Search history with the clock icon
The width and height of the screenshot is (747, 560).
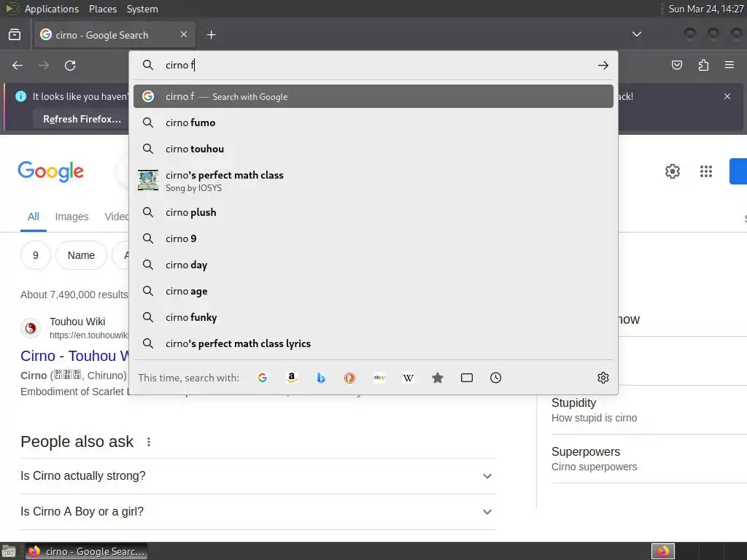496,378
